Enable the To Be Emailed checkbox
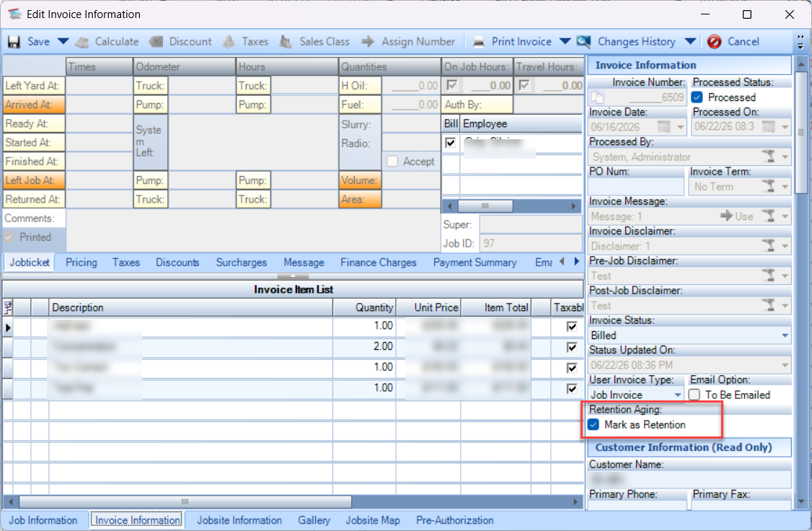Image resolution: width=812 pixels, height=531 pixels. click(x=694, y=395)
